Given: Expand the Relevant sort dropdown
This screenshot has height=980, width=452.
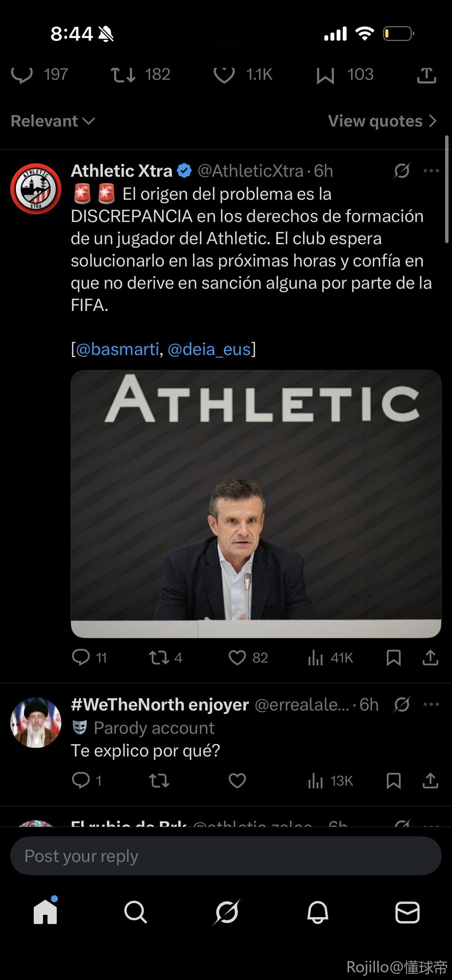Looking at the screenshot, I should pos(53,121).
